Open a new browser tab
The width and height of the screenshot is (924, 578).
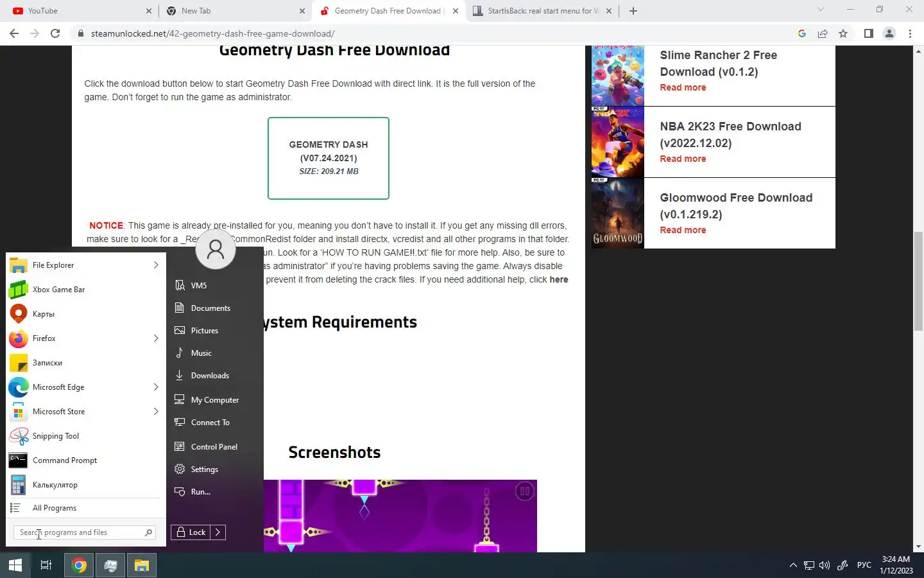click(x=633, y=11)
